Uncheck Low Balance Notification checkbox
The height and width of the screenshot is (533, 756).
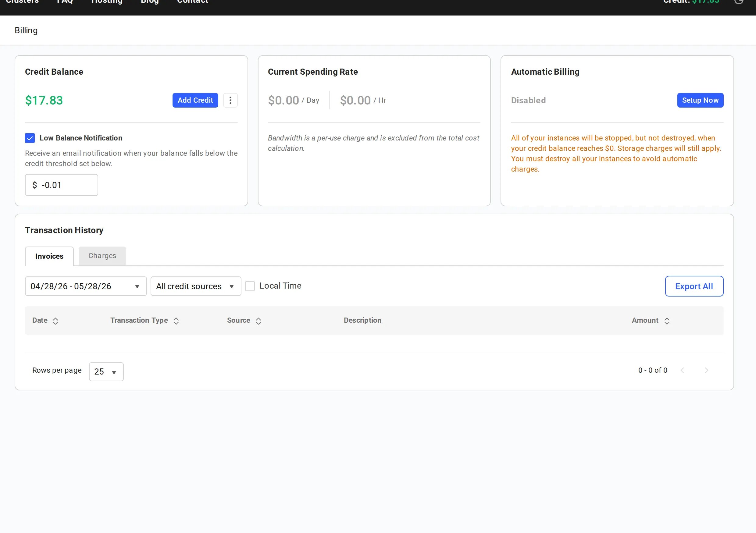[30, 138]
